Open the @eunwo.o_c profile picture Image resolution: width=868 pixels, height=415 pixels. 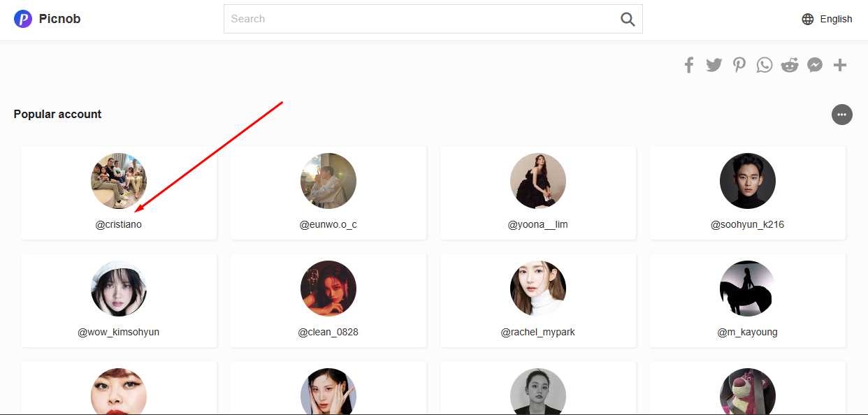click(328, 181)
